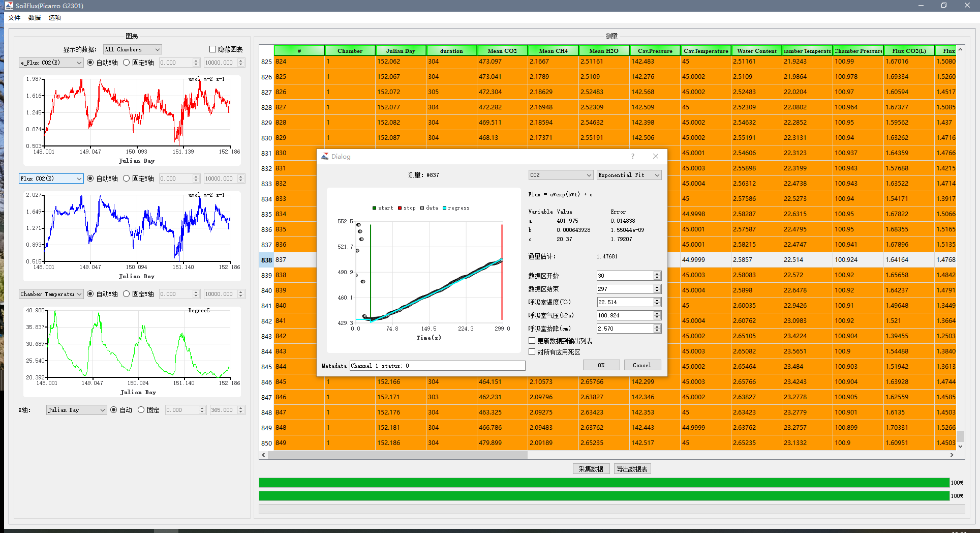
Task: Open the All Chambers dropdown
Action: 132,49
